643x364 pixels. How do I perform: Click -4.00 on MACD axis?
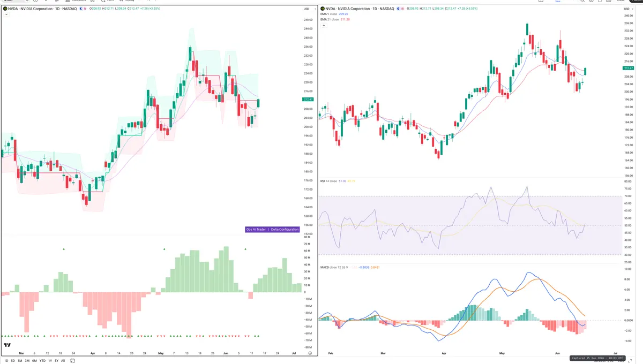coord(628,340)
